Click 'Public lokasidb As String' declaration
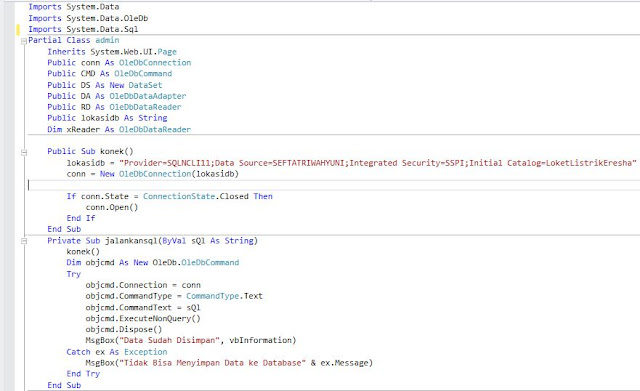 point(107,118)
